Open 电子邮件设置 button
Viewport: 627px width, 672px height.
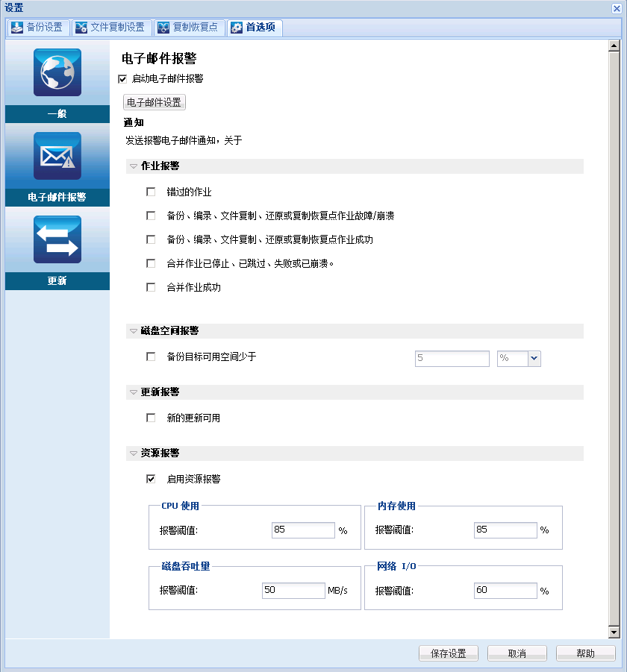155,102
